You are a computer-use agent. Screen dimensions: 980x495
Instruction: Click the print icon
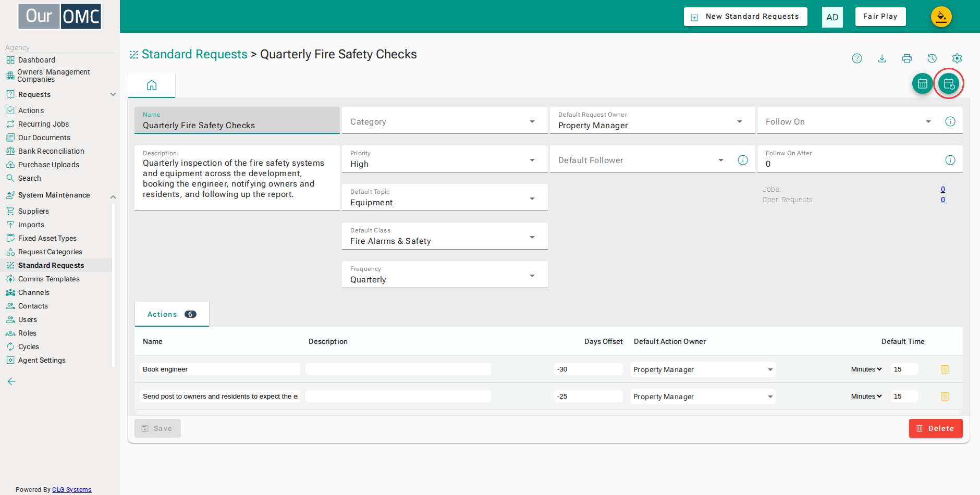[x=907, y=58]
